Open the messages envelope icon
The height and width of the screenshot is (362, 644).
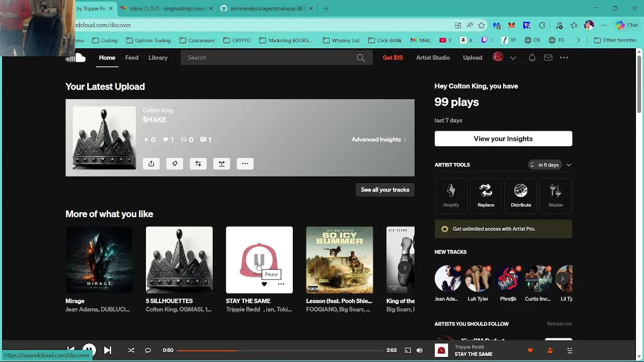pyautogui.click(x=548, y=58)
